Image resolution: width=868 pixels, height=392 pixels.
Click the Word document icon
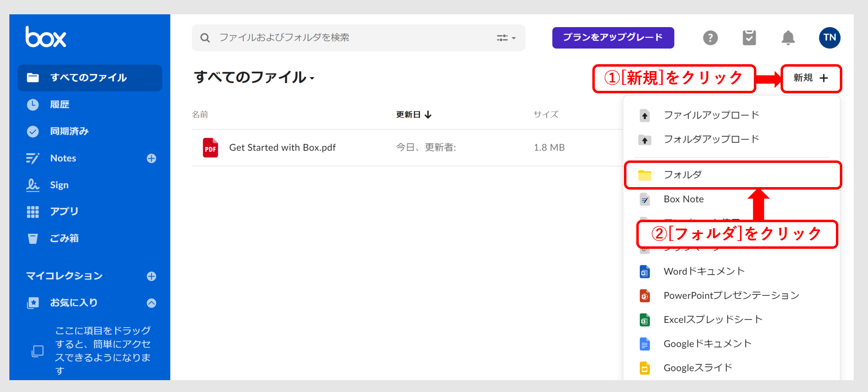pyautogui.click(x=645, y=272)
